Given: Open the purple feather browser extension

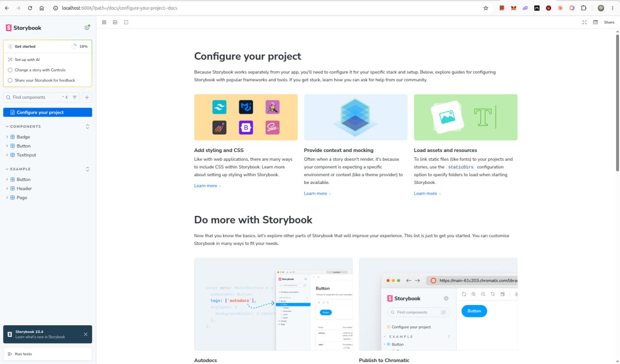Looking at the screenshot, I should (x=525, y=8).
